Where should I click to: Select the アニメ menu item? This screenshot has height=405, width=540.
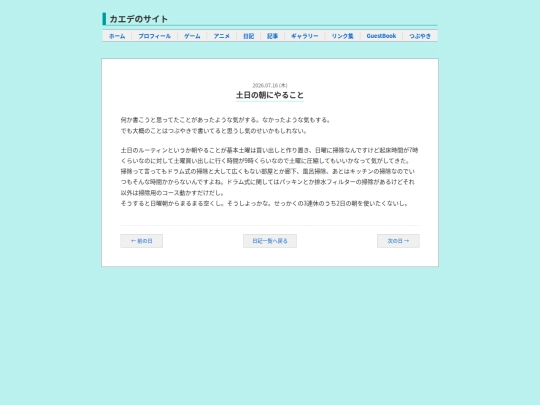click(x=221, y=36)
